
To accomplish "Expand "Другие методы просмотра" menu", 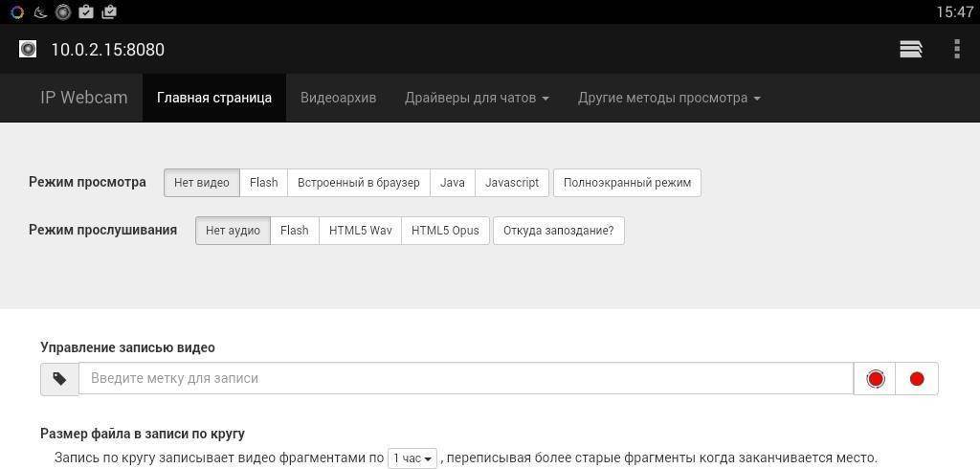I will (669, 98).
